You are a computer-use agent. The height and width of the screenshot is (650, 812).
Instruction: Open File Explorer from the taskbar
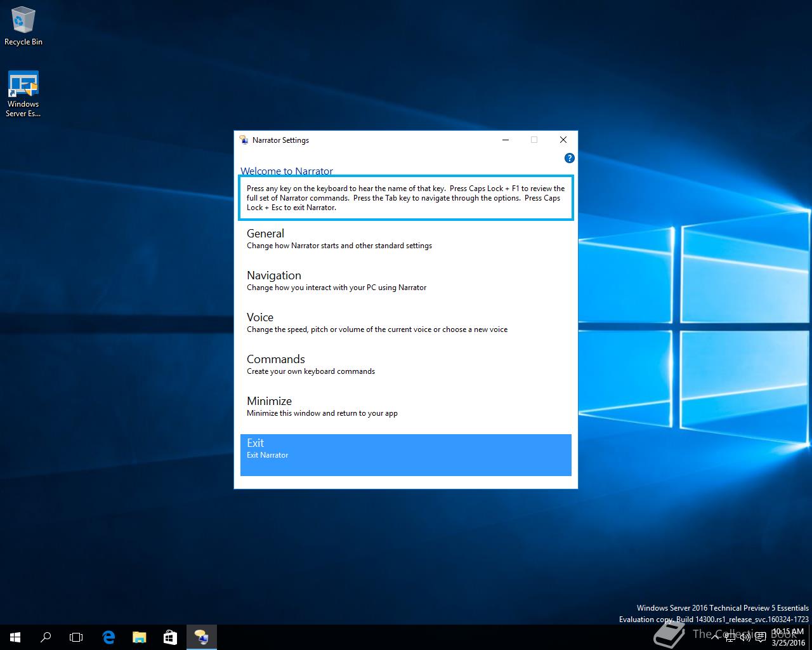pyautogui.click(x=139, y=637)
